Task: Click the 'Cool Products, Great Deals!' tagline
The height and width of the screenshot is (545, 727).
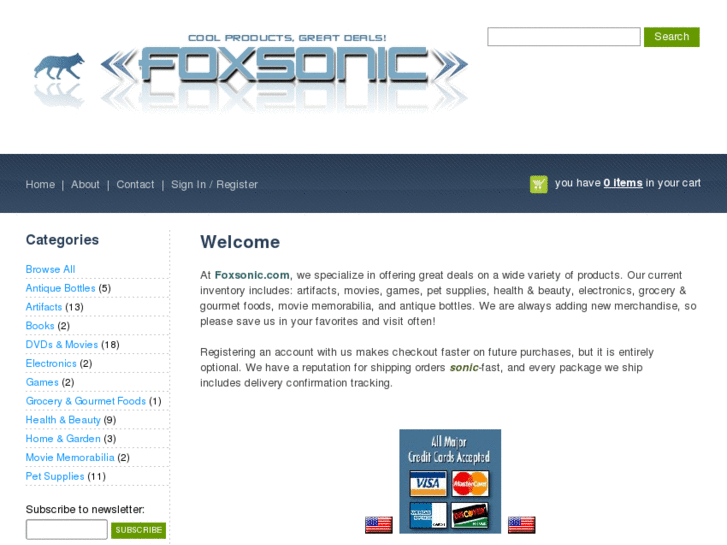Action: pos(287,38)
